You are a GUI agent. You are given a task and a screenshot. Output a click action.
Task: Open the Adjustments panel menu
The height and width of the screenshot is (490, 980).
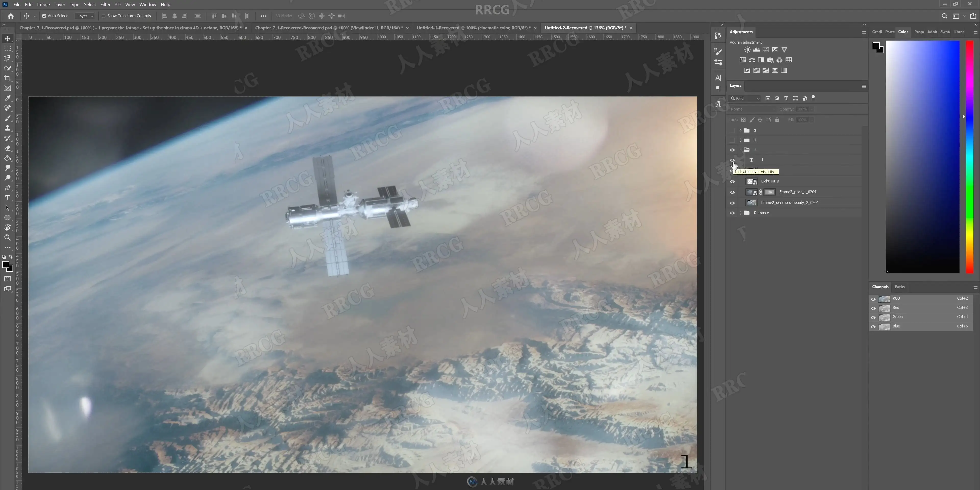coord(864,32)
